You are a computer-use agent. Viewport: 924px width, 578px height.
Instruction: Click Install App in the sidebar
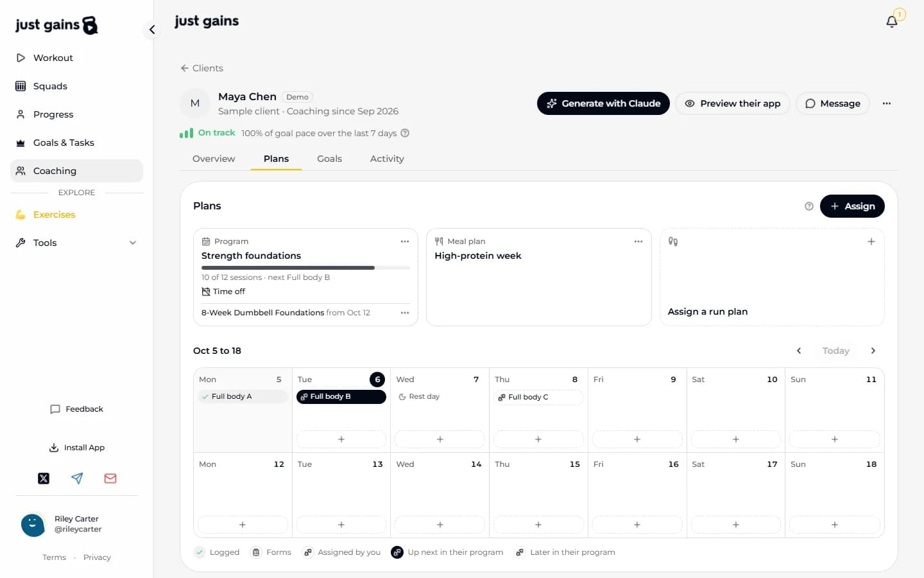tap(76, 448)
